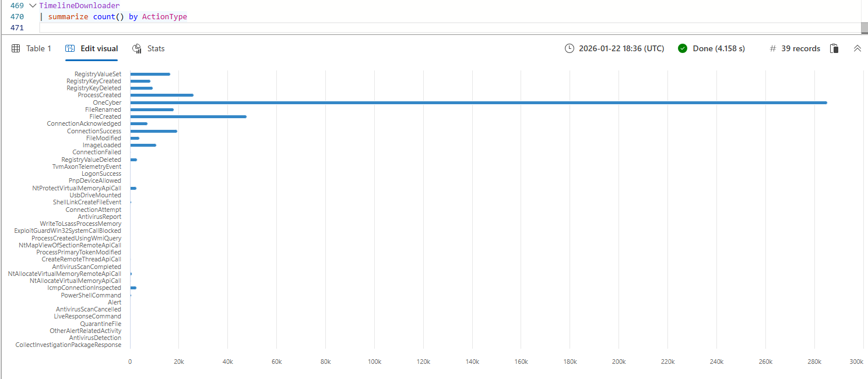Click the green Done checkmark status icon

click(683, 49)
